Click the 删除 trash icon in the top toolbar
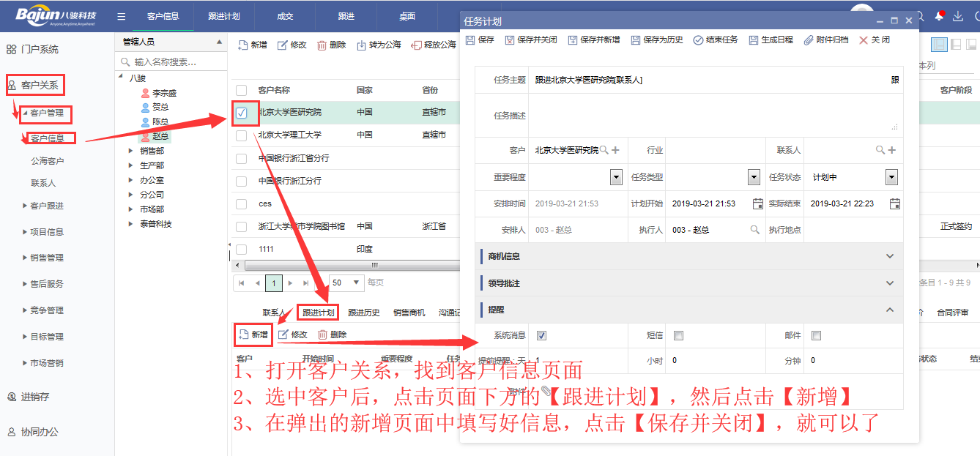Viewport: 980px width, 456px height. pyautogui.click(x=322, y=45)
